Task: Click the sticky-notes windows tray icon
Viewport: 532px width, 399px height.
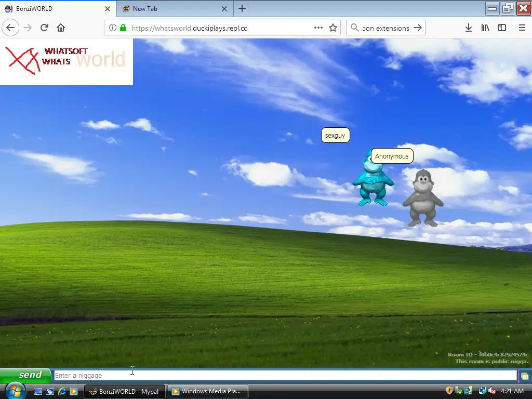Action: tap(468, 391)
